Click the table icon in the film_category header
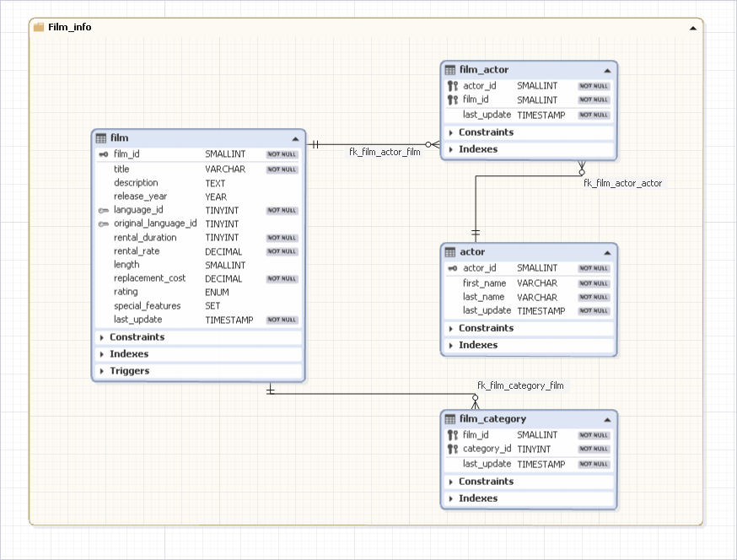Image resolution: width=737 pixels, height=560 pixels. 452,418
